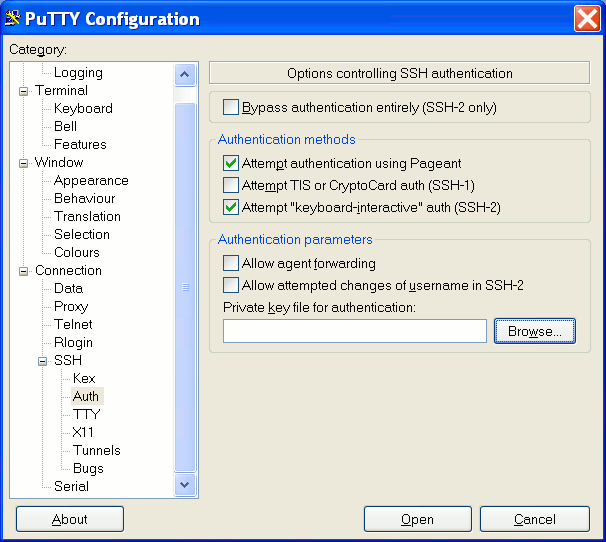This screenshot has width=606, height=542.
Task: Click the category list scroll-down arrow
Action: tap(185, 484)
